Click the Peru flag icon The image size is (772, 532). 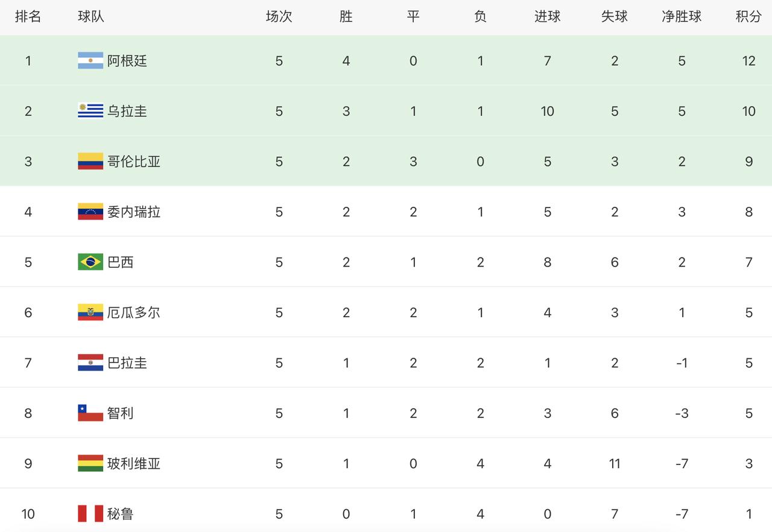(90, 514)
